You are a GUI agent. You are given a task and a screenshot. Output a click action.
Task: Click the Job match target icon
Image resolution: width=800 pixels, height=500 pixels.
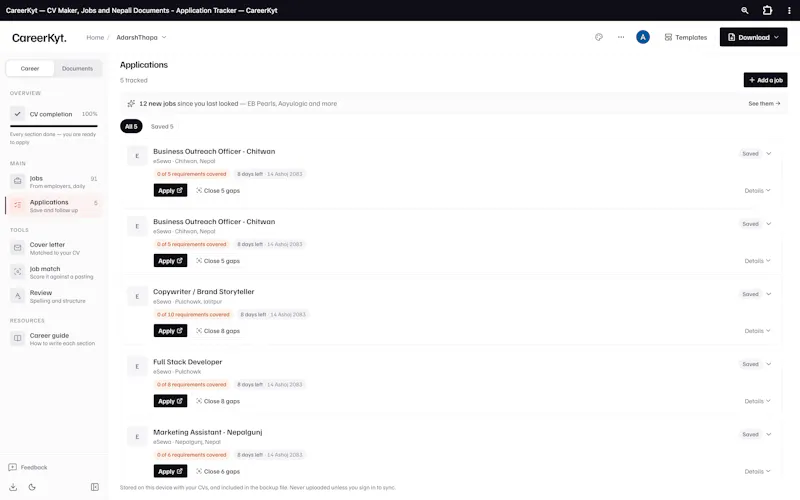(x=17, y=272)
